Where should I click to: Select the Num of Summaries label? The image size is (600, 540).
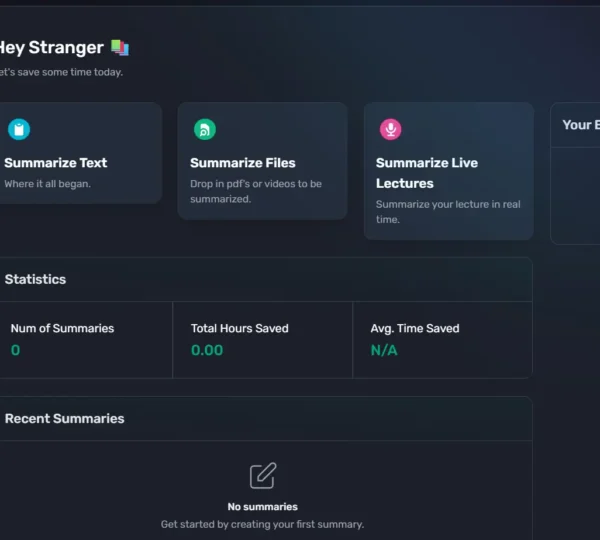[x=62, y=328]
